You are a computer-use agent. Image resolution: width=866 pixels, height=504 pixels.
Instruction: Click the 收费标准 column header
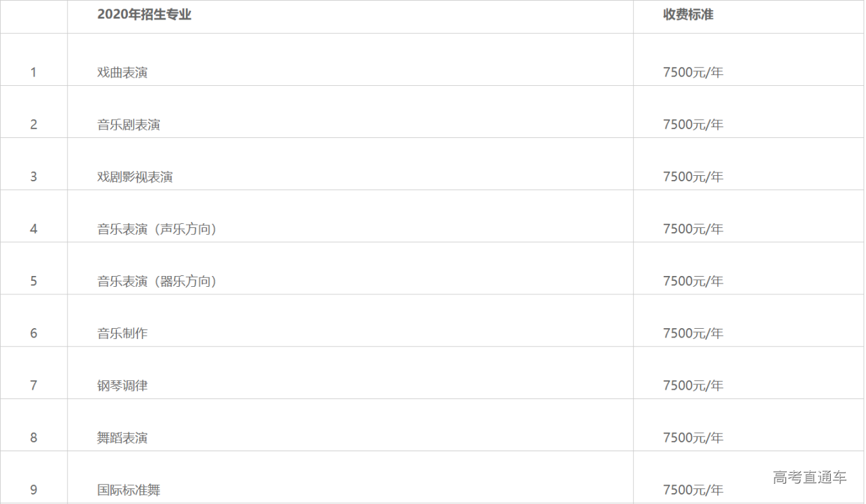pyautogui.click(x=688, y=15)
